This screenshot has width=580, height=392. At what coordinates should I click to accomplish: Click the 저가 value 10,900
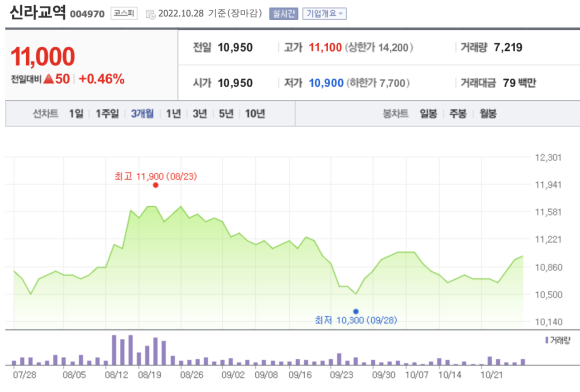click(326, 83)
